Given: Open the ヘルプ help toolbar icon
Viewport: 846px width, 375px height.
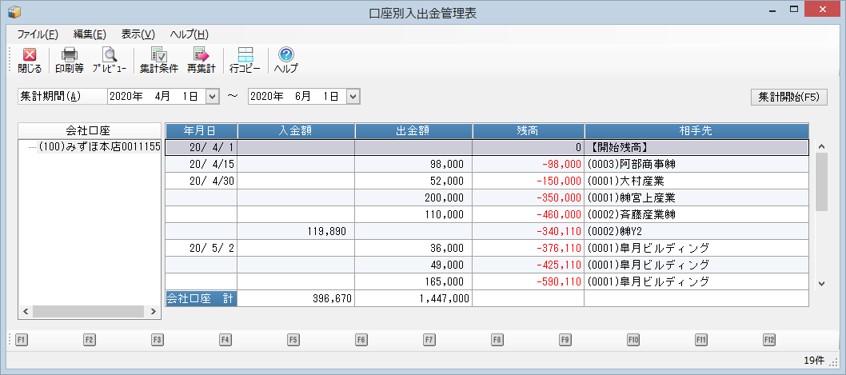Looking at the screenshot, I should tap(286, 60).
